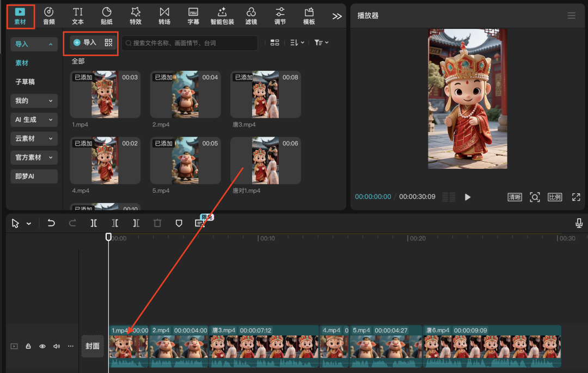
Task: Click the marker shield icon in timeline toolbar
Action: click(x=179, y=223)
